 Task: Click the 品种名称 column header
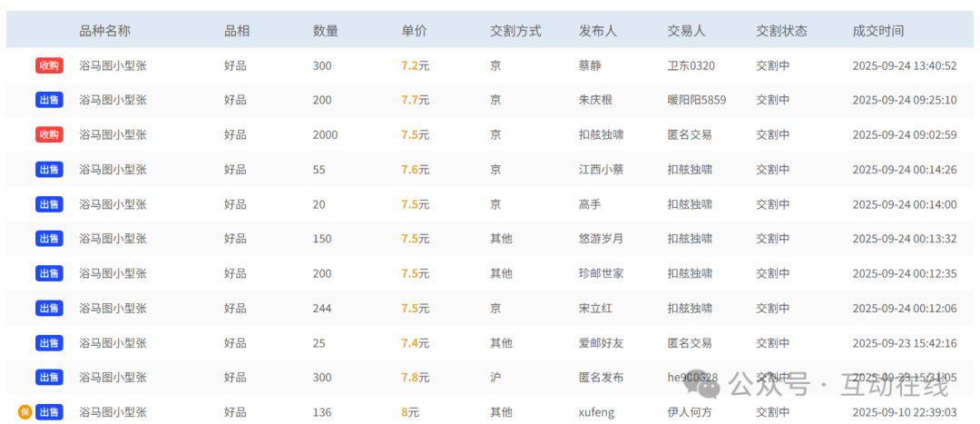104,31
